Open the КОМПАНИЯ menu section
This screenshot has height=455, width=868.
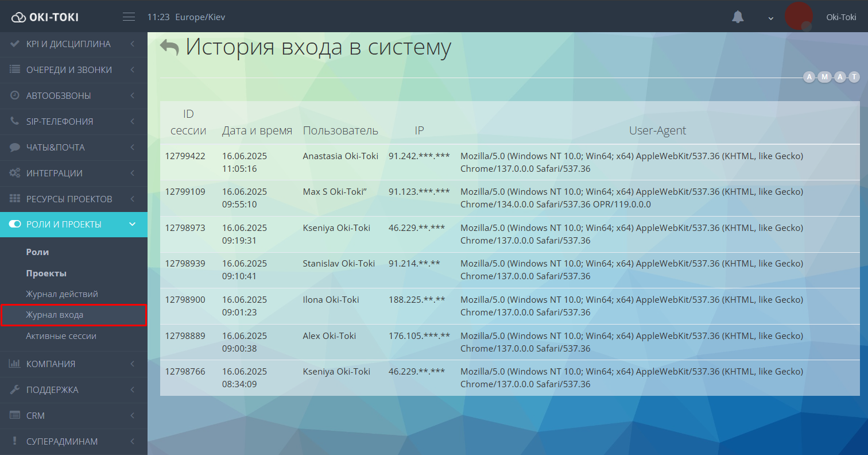(x=73, y=364)
